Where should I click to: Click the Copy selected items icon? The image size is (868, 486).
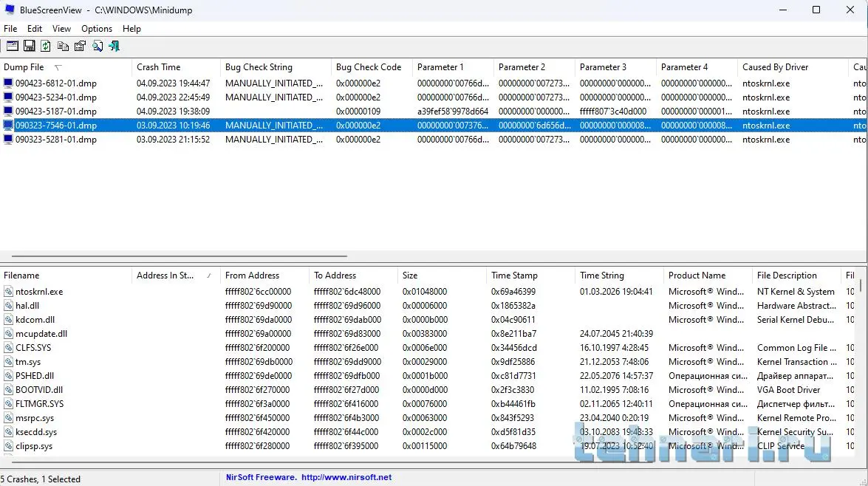[63, 46]
